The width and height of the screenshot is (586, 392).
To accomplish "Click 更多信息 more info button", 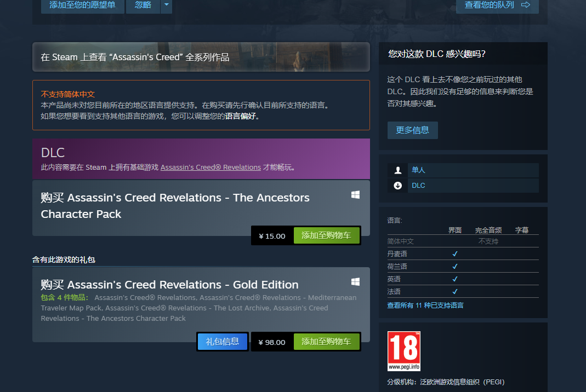I will pyautogui.click(x=413, y=130).
